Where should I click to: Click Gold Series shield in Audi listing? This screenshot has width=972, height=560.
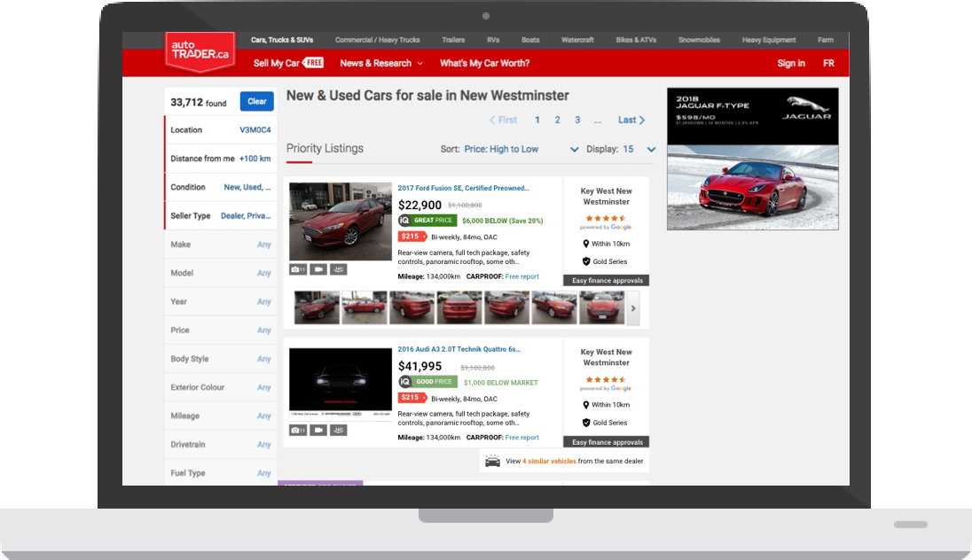pyautogui.click(x=586, y=423)
